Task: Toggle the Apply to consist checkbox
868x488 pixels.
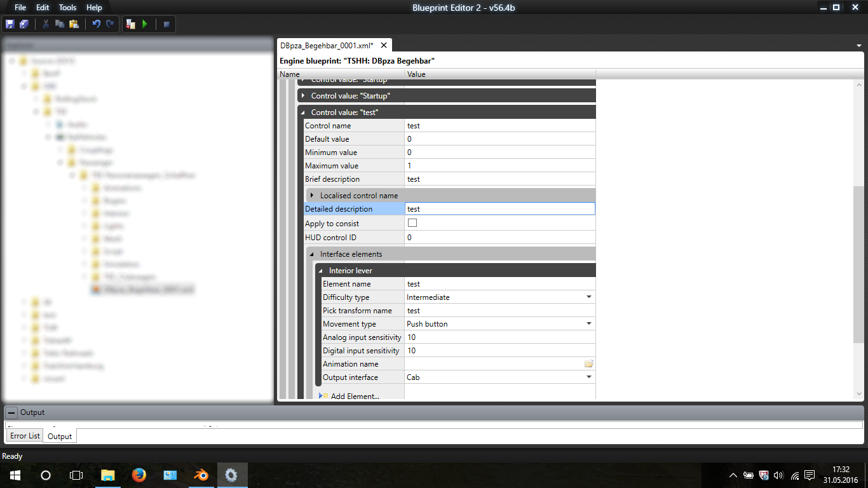Action: (412, 223)
